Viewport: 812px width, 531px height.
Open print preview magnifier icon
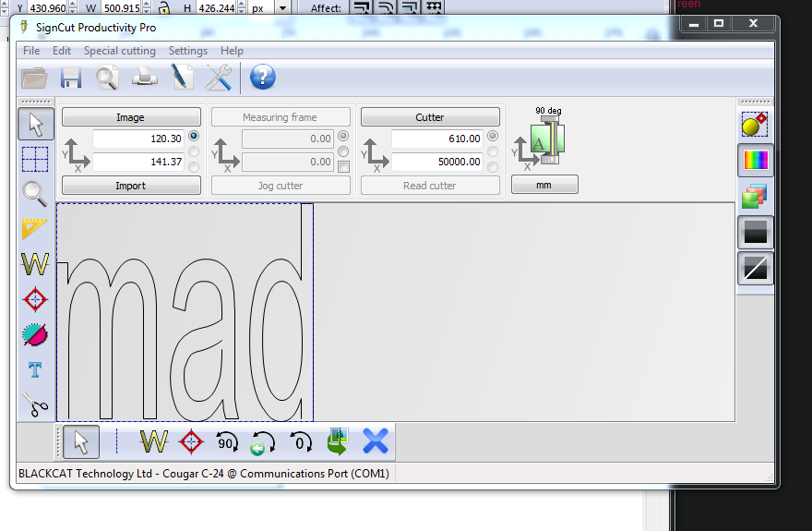(x=107, y=78)
